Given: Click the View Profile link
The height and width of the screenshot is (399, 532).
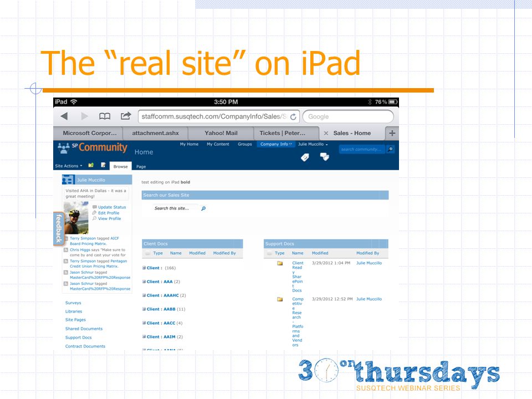Looking at the screenshot, I should point(109,219).
